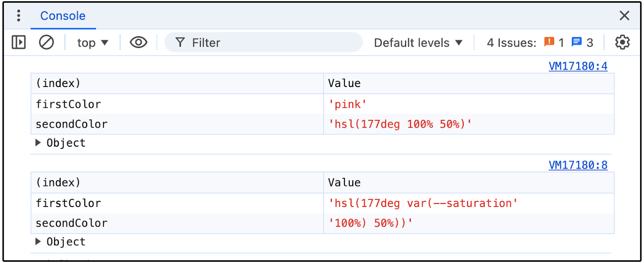644x263 pixels.
Task: Click the orange page-errors issue icon
Action: (x=549, y=42)
